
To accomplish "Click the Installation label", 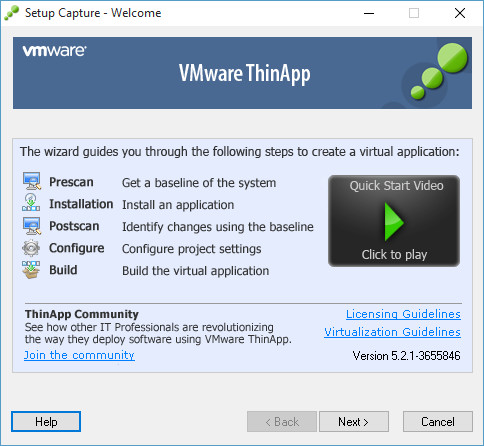I will pos(81,204).
